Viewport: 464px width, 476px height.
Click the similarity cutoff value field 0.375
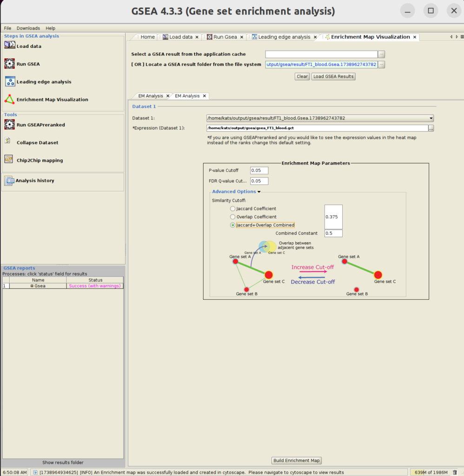click(x=333, y=217)
